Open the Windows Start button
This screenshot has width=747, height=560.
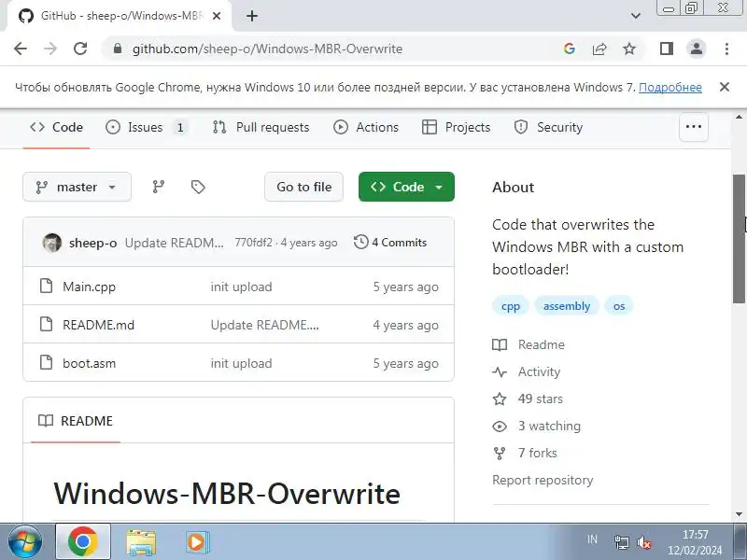25,542
